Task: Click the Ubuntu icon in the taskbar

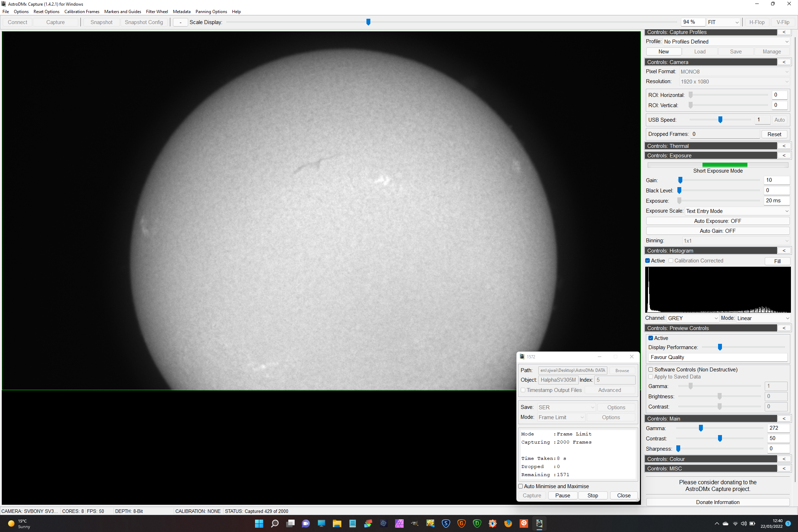Action: (524, 524)
